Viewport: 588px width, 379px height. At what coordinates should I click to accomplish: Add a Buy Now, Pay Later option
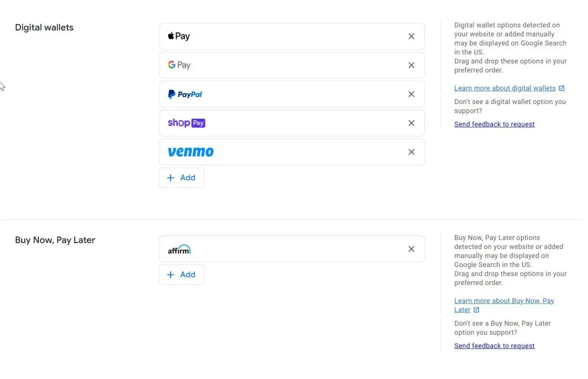181,275
